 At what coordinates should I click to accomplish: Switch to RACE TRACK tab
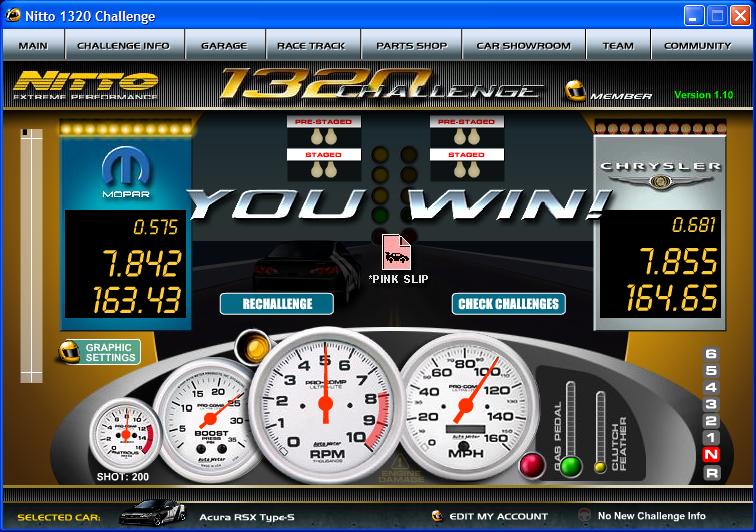pyautogui.click(x=312, y=45)
